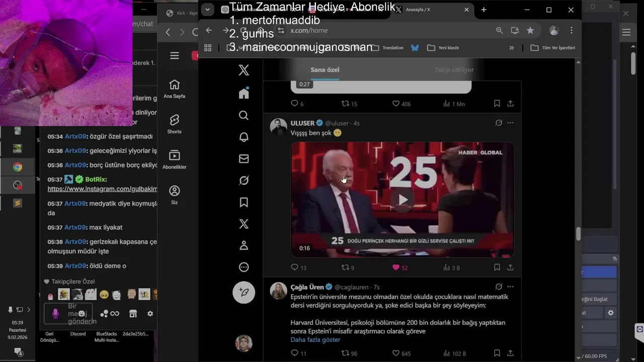
Task: Open the profile icon in X sidebar
Action: 244,245
